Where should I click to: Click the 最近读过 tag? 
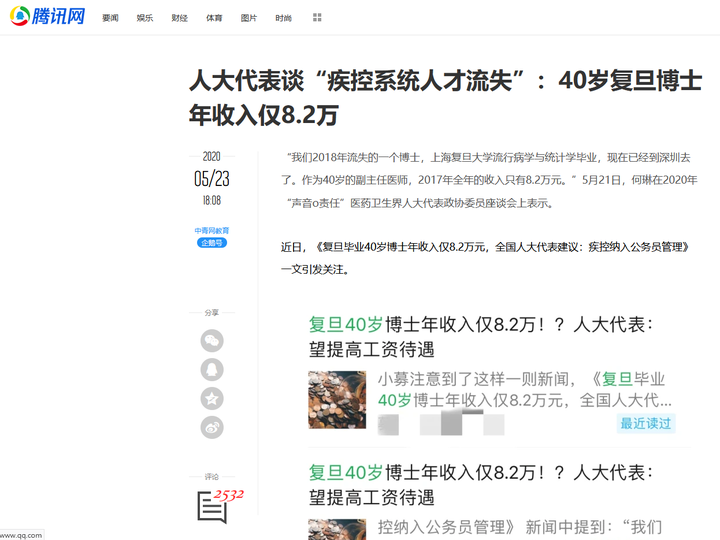(x=646, y=423)
